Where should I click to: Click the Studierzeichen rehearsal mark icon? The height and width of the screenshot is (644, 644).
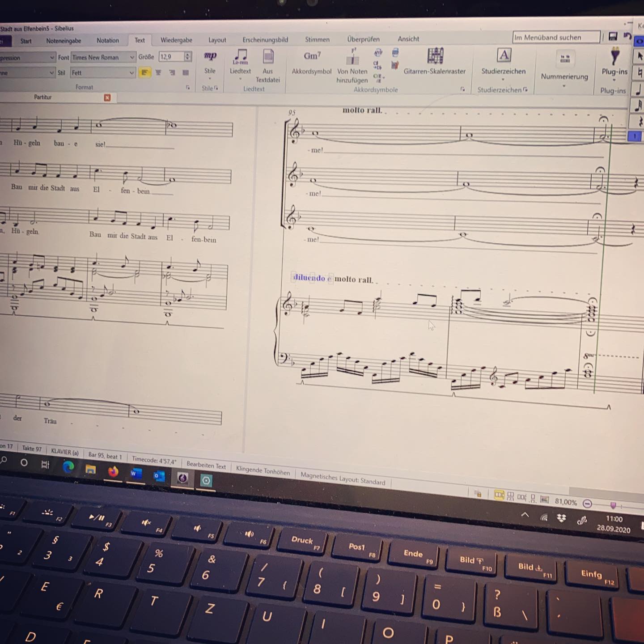(504, 55)
